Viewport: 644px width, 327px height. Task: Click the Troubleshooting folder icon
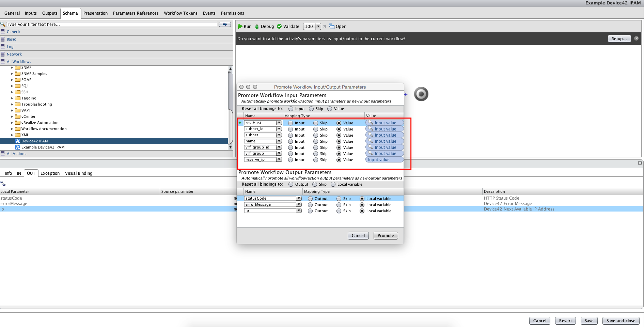18,104
